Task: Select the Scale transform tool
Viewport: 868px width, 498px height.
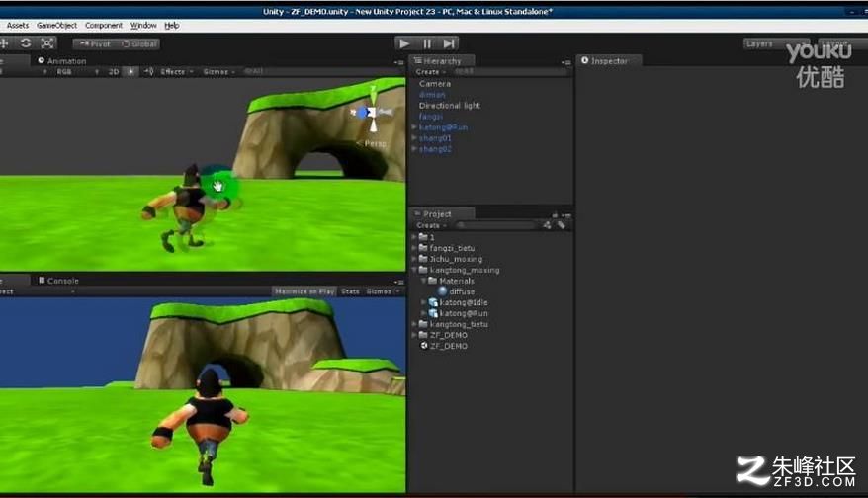Action: 47,43
